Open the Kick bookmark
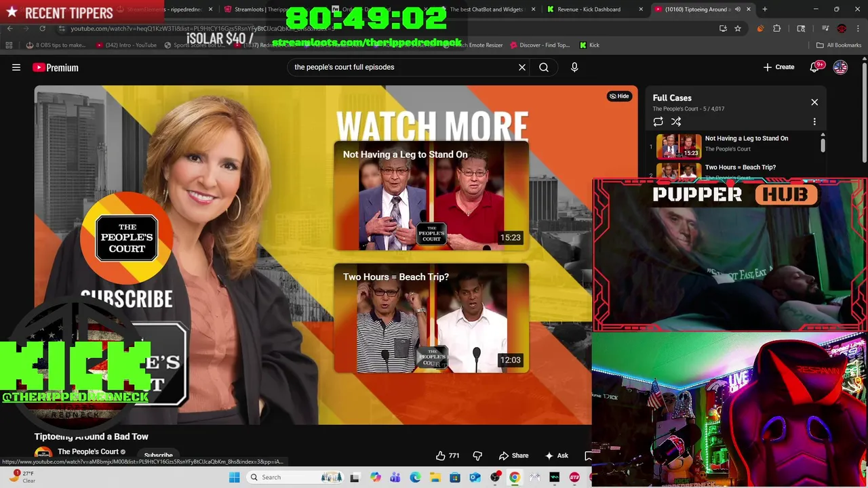This screenshot has height=488, width=868. tap(589, 45)
